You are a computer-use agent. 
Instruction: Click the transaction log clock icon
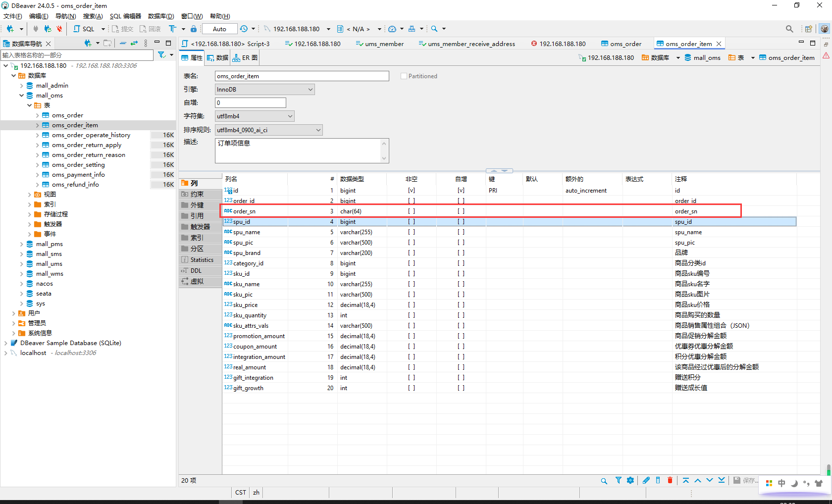point(244,29)
